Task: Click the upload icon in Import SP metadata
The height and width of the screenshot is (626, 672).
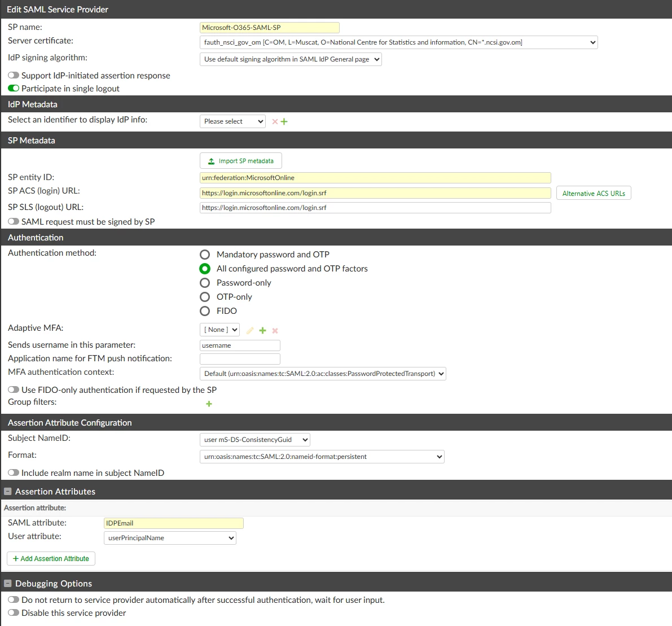Action: click(x=211, y=161)
